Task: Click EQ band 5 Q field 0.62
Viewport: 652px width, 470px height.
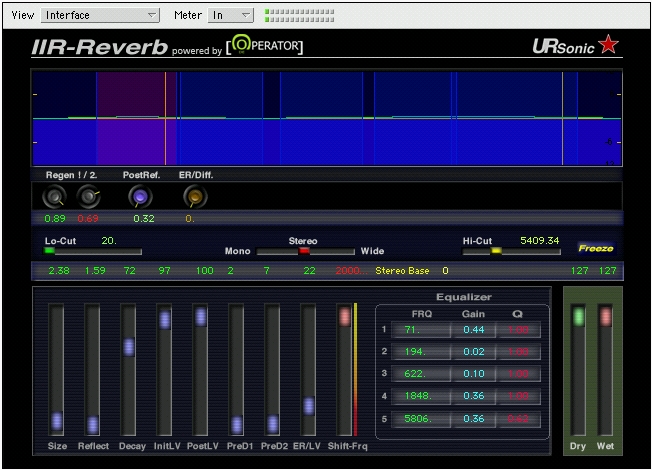Action: click(519, 419)
